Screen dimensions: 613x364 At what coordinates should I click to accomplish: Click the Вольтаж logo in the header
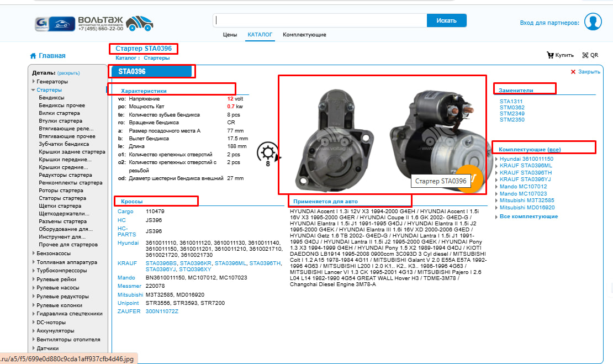click(x=94, y=23)
